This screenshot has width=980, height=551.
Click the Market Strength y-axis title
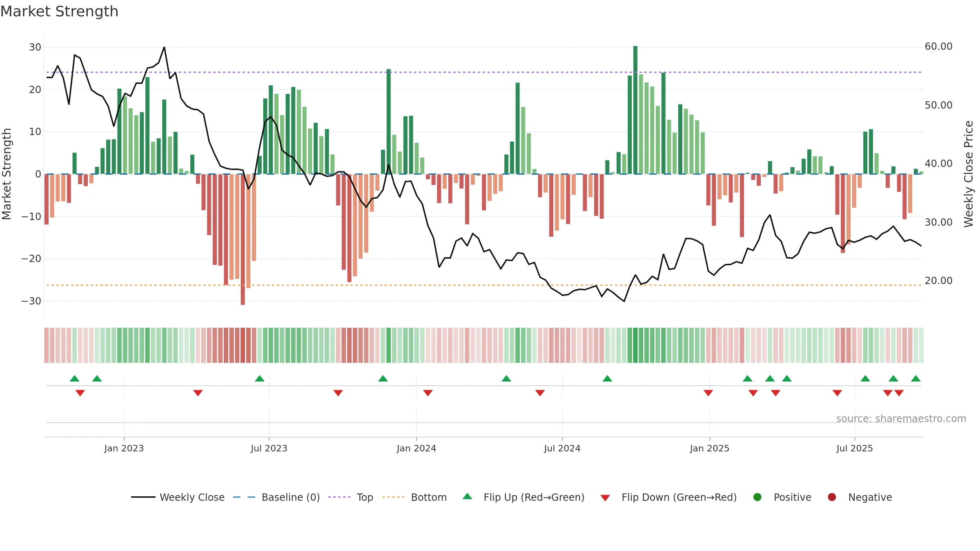coord(7,174)
